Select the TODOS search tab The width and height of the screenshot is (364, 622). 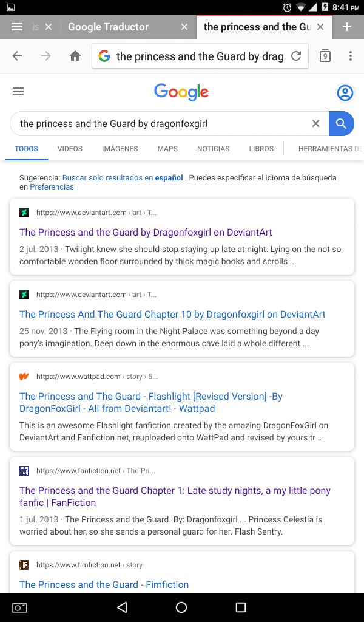26,149
